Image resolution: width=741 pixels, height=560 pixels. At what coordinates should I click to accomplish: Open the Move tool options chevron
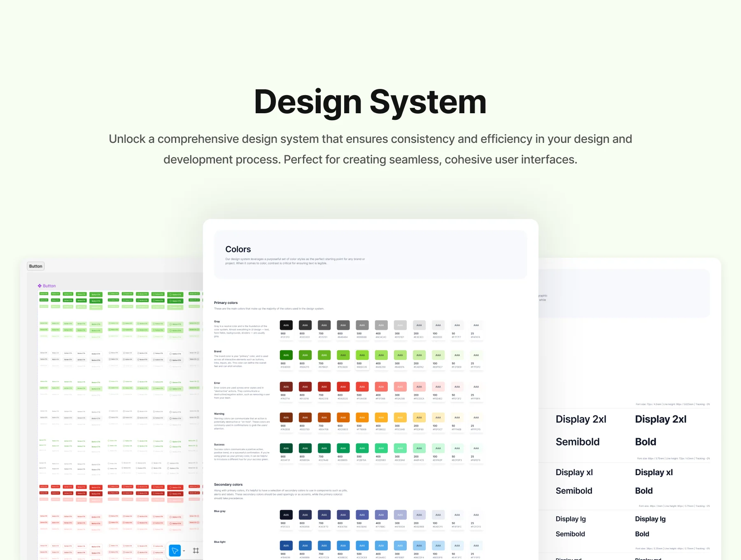point(184,551)
